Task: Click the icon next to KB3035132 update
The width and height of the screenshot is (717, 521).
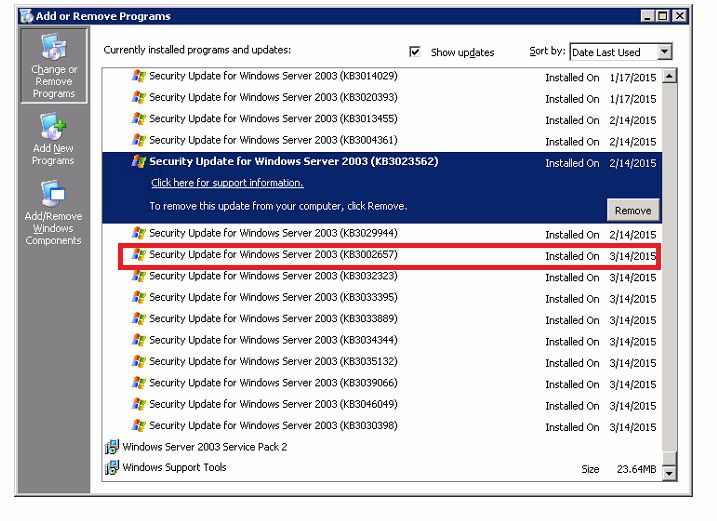Action: pyautogui.click(x=139, y=362)
